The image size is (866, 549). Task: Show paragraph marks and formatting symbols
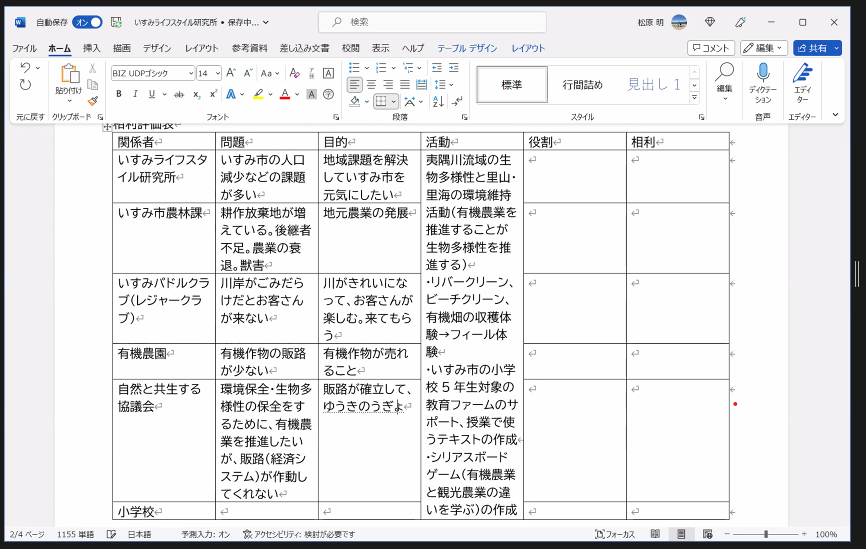[457, 102]
